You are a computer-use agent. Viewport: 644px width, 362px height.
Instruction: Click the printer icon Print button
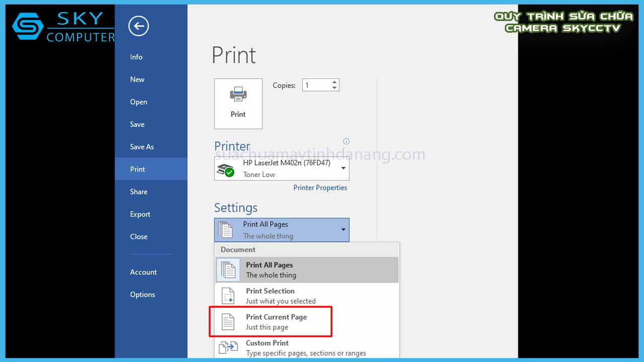coord(238,104)
